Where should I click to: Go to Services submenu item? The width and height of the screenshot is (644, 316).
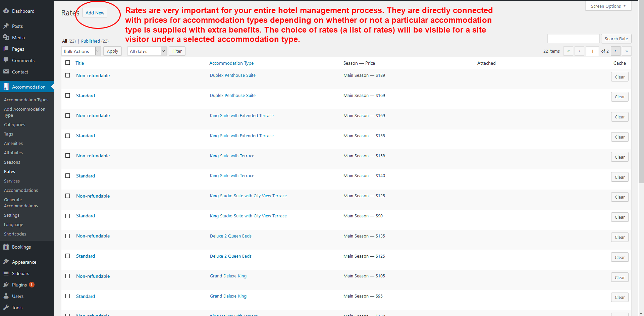click(x=12, y=181)
